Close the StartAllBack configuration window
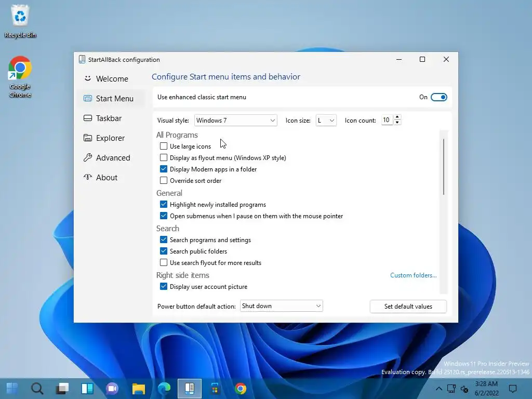This screenshot has height=399, width=532. click(446, 59)
